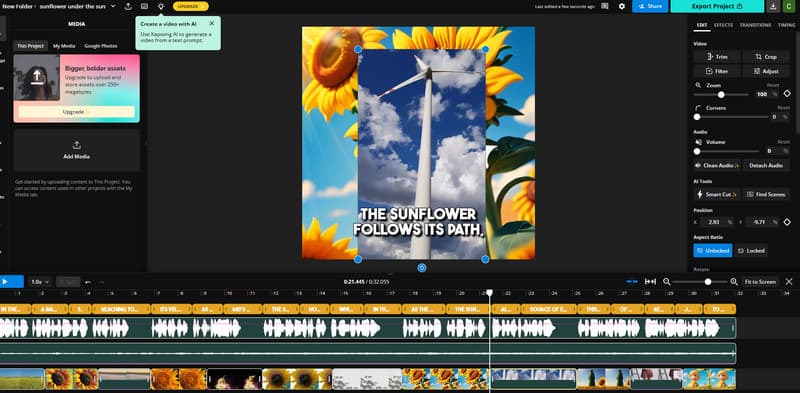The height and width of the screenshot is (393, 800).
Task: Open the Filter tool
Action: click(717, 71)
